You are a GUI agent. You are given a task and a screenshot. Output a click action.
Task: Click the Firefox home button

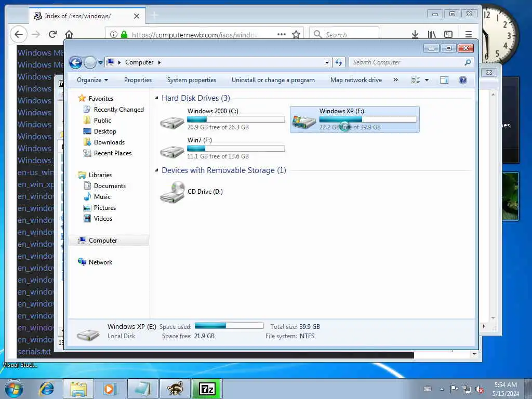point(69,34)
